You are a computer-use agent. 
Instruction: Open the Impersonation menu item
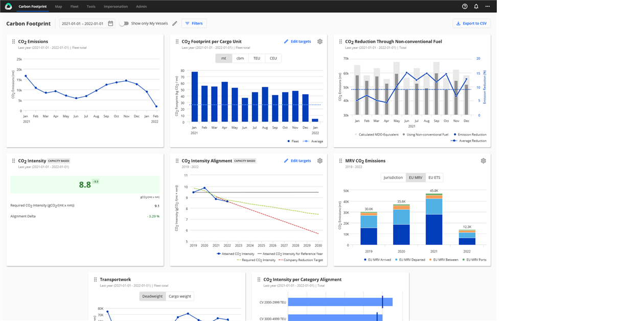point(116,7)
